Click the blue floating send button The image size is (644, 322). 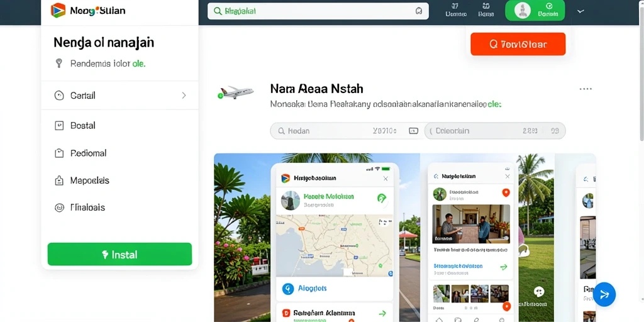(x=604, y=294)
